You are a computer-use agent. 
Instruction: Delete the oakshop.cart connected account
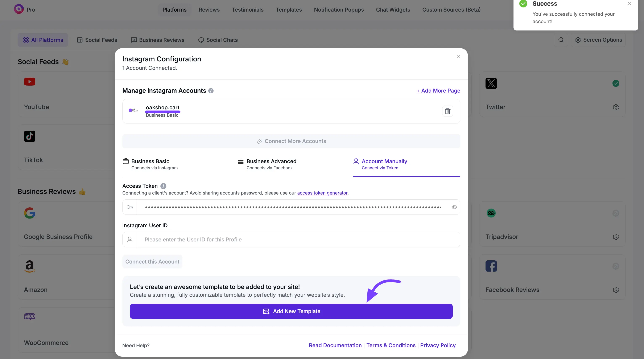tap(447, 111)
